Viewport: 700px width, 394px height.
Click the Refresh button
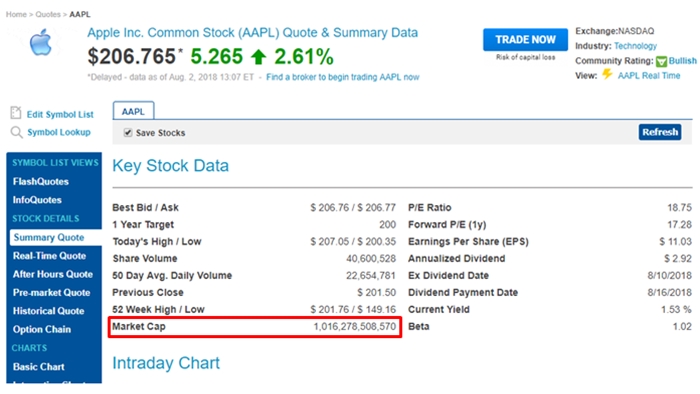point(660,132)
